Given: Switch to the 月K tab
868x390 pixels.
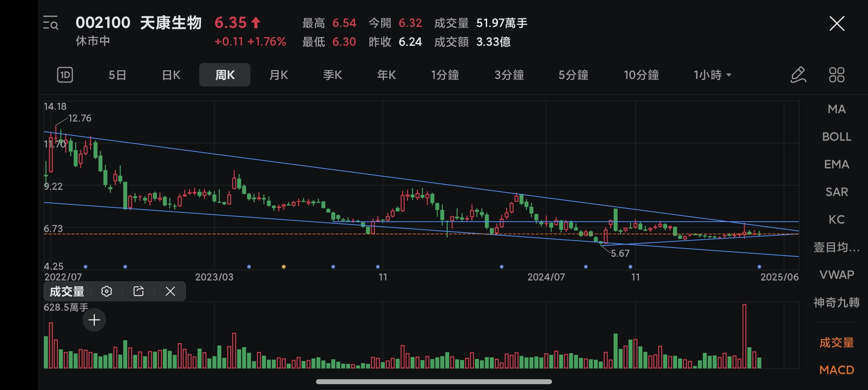Looking at the screenshot, I should click(279, 75).
